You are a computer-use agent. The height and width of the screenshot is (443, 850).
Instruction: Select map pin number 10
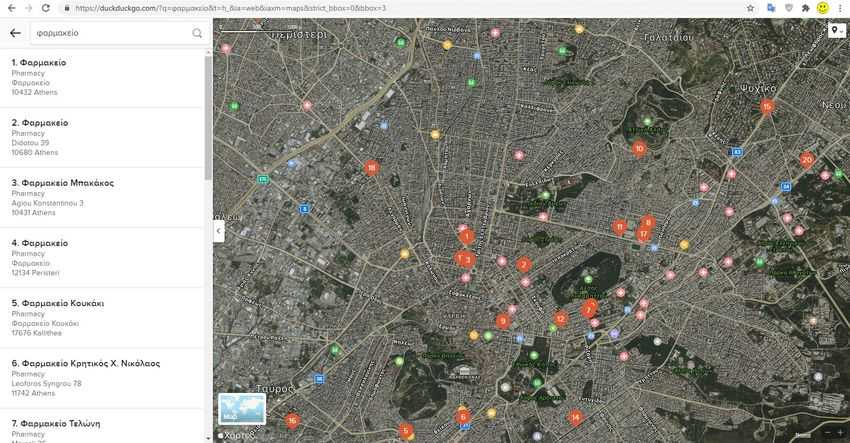click(639, 149)
